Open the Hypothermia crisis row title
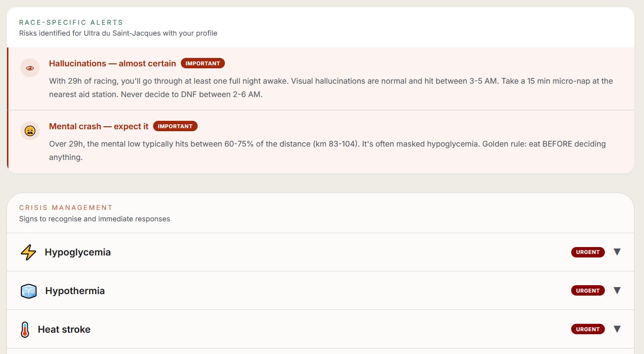 click(75, 291)
